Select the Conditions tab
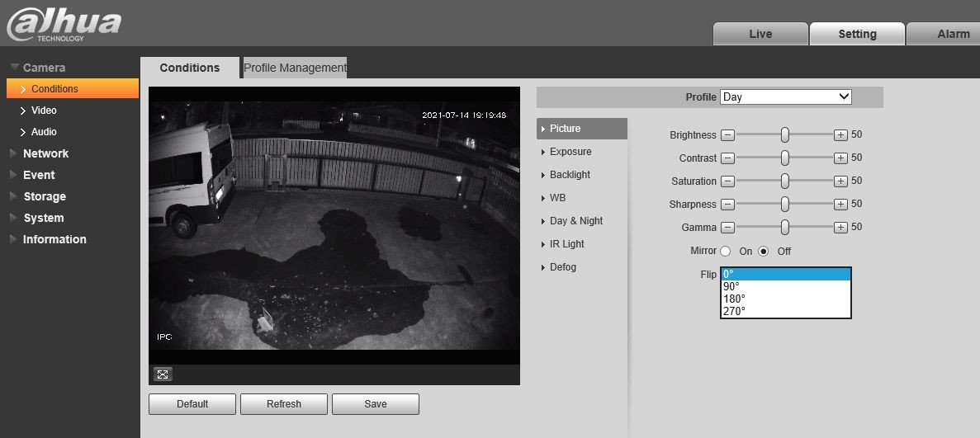Image resolution: width=980 pixels, height=438 pixels. click(x=189, y=68)
